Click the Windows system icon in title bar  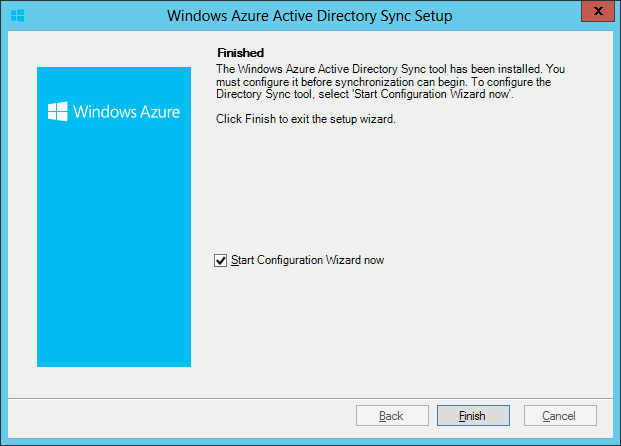tap(17, 16)
